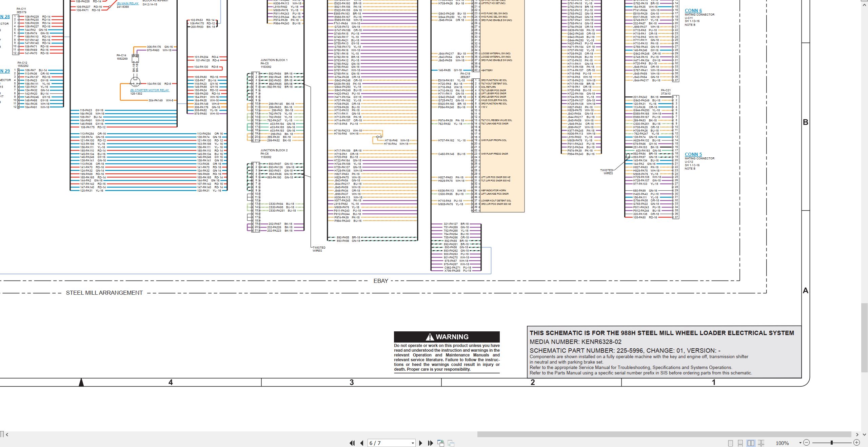Screen dimensions: 868x447
Task: Click the MEDIA NUMBER: KENR6328-02 text
Action: (575, 342)
